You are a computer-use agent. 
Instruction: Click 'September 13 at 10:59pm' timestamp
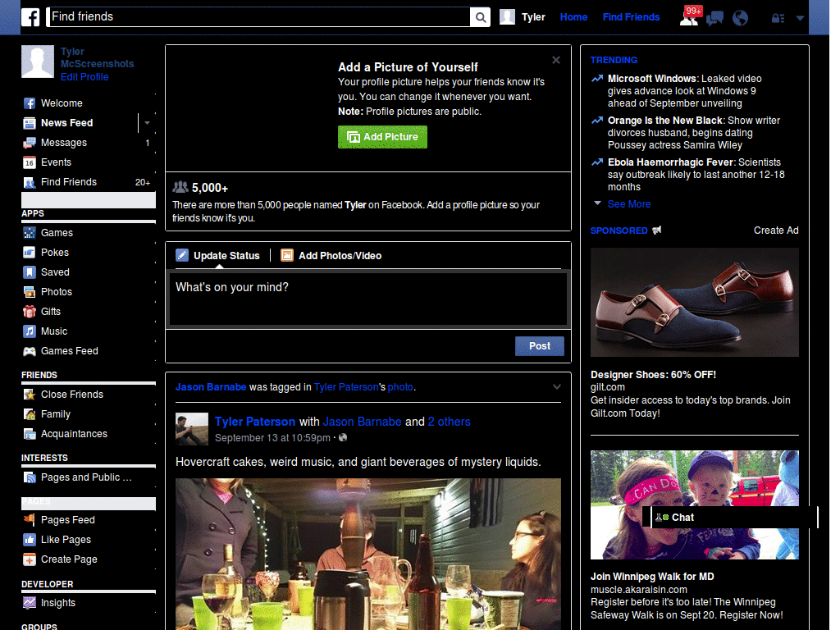[272, 438]
